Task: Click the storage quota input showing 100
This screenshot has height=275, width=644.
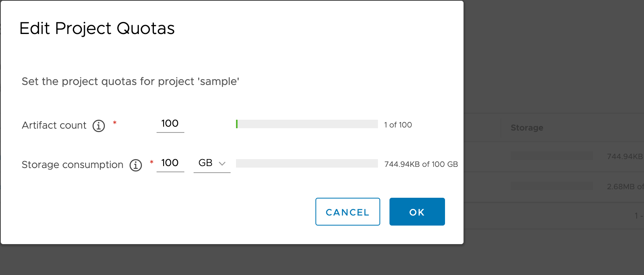Action: (170, 163)
